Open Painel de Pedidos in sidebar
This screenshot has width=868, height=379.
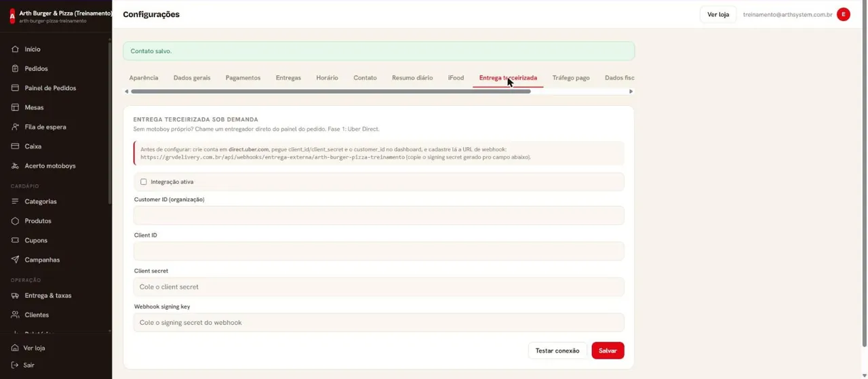[50, 88]
